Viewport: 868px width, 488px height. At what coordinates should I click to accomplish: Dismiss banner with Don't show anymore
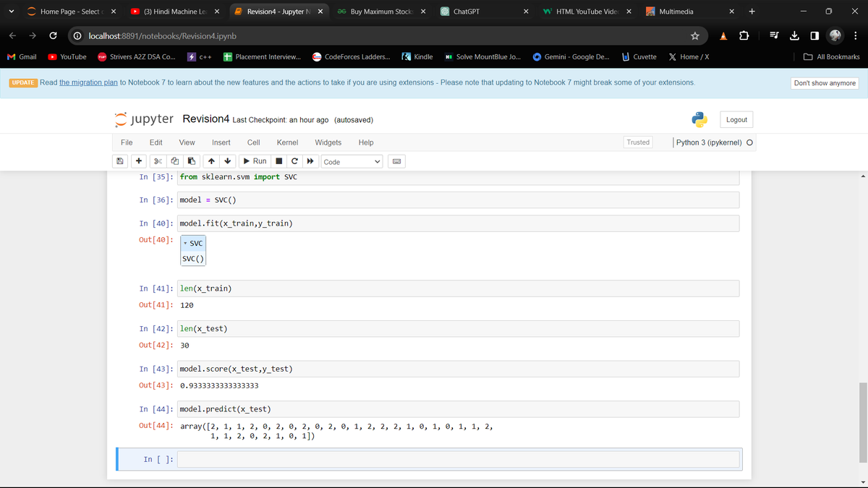tap(825, 83)
